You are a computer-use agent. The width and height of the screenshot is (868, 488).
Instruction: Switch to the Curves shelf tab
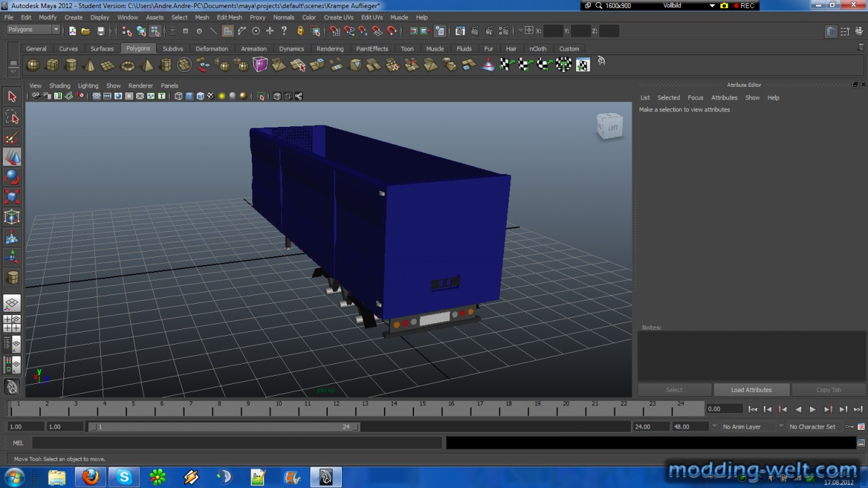(x=68, y=49)
